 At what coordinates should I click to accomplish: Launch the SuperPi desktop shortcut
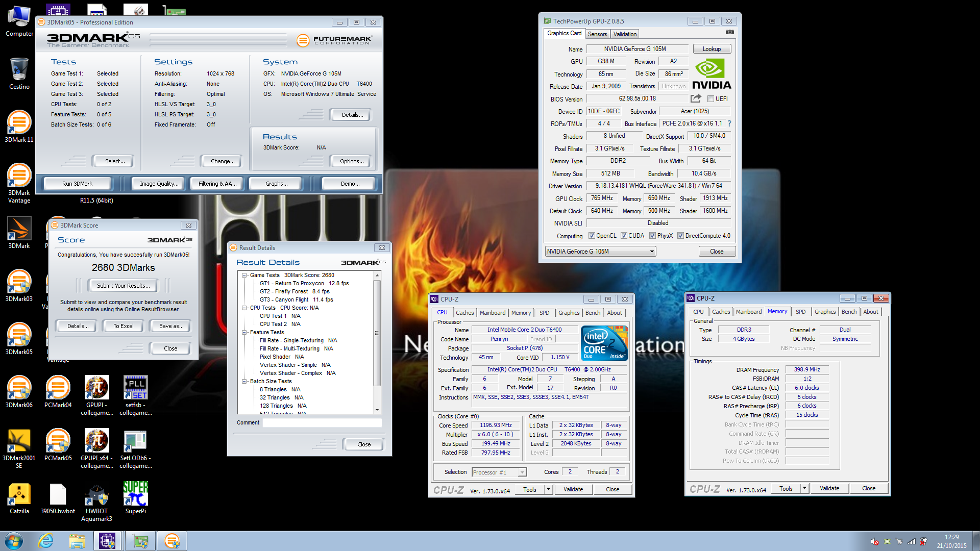click(135, 498)
